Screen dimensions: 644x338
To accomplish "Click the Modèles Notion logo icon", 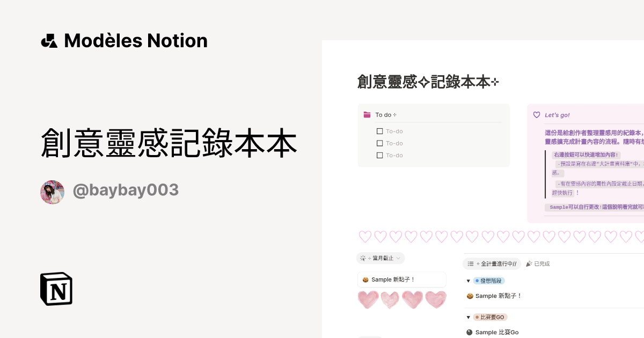I will [x=49, y=40].
